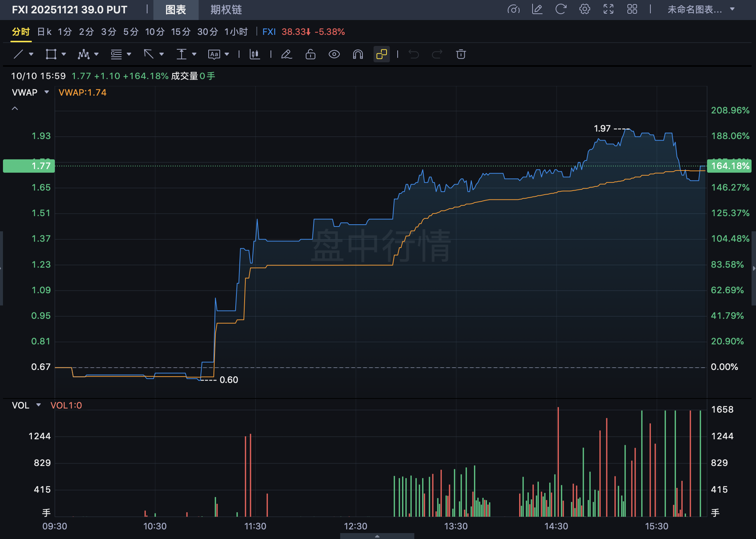
Task: Enter fullscreen chart mode icon
Action: (x=608, y=9)
